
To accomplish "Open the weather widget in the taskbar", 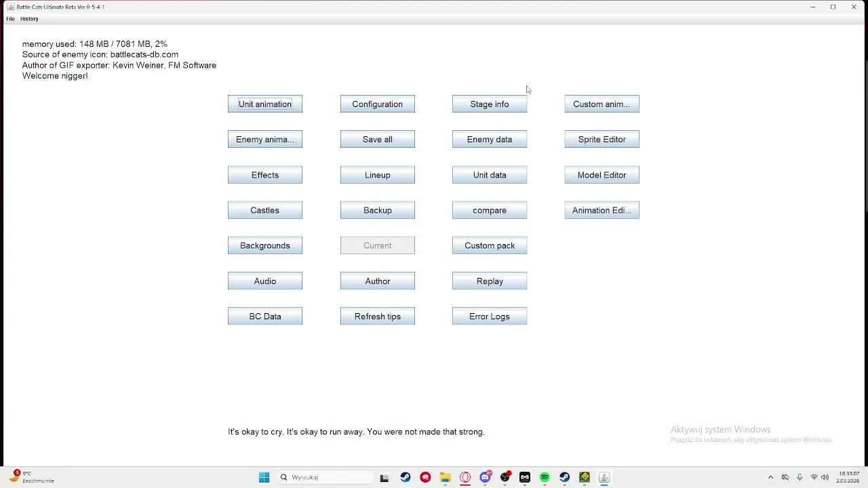I will click(33, 476).
